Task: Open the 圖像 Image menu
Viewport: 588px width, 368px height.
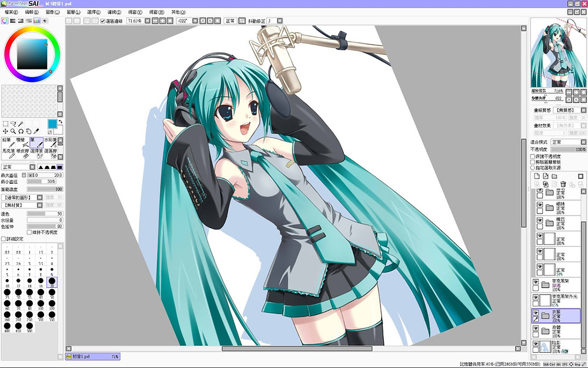Action: [52, 12]
